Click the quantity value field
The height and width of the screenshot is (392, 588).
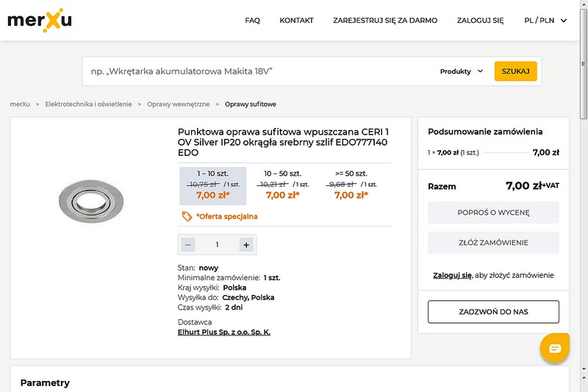[x=217, y=245]
